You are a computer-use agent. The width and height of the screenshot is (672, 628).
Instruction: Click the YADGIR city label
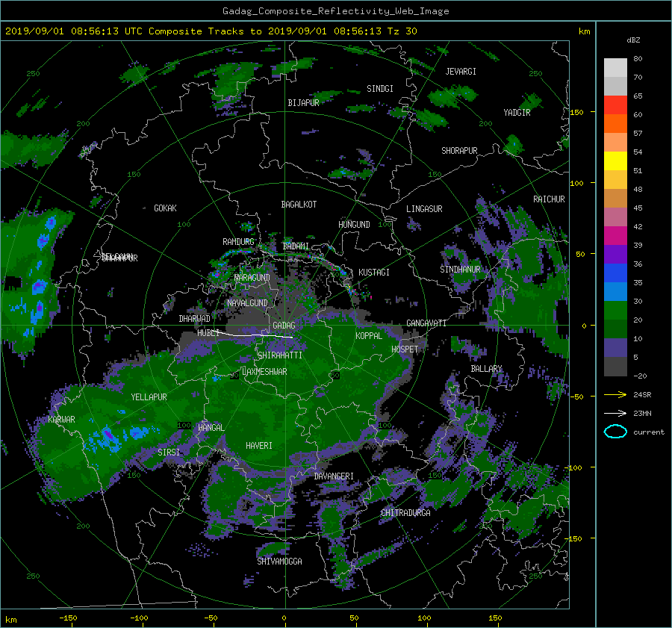coord(517,113)
